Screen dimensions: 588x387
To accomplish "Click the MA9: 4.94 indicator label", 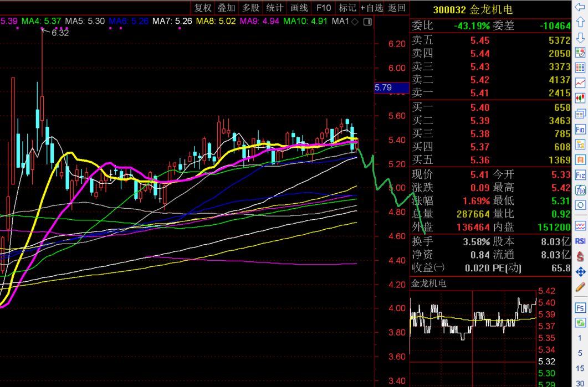I will coord(259,22).
